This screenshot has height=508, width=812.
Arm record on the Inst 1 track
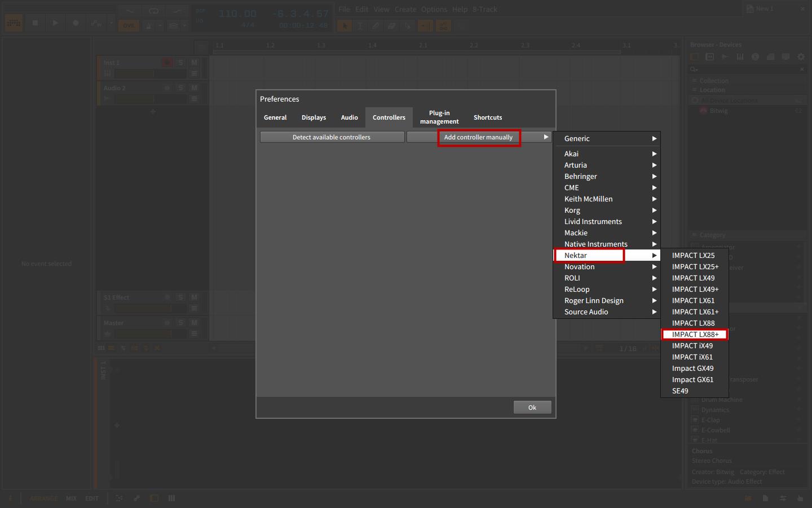click(167, 63)
